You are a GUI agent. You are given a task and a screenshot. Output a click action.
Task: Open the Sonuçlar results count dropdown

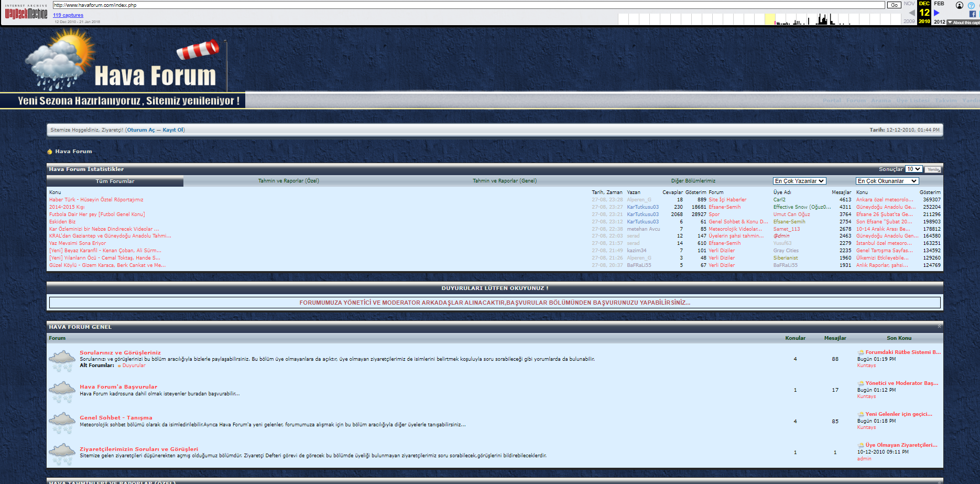coord(914,169)
